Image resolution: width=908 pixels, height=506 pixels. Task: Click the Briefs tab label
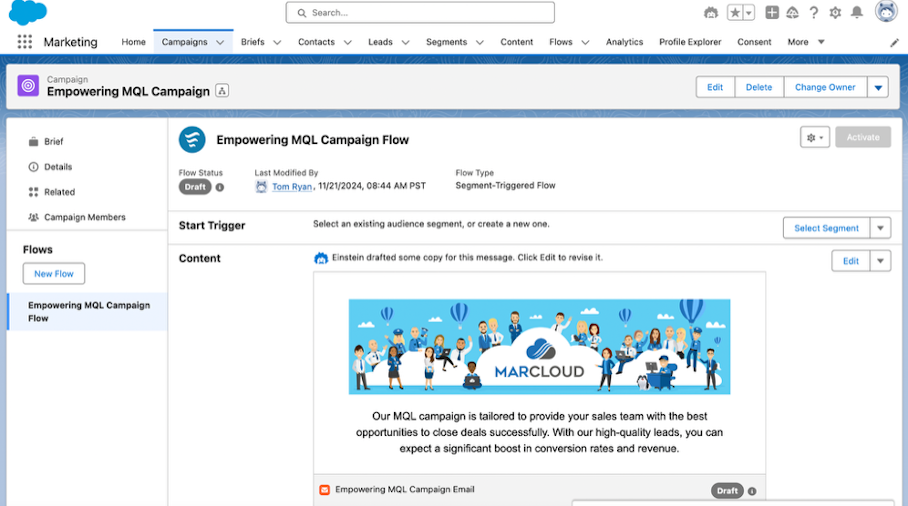[x=252, y=42]
